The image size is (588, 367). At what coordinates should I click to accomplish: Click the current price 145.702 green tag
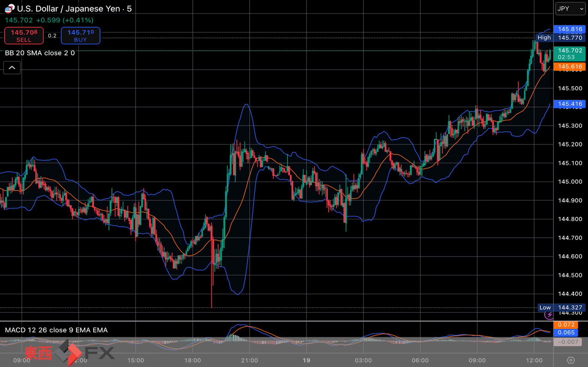[570, 53]
